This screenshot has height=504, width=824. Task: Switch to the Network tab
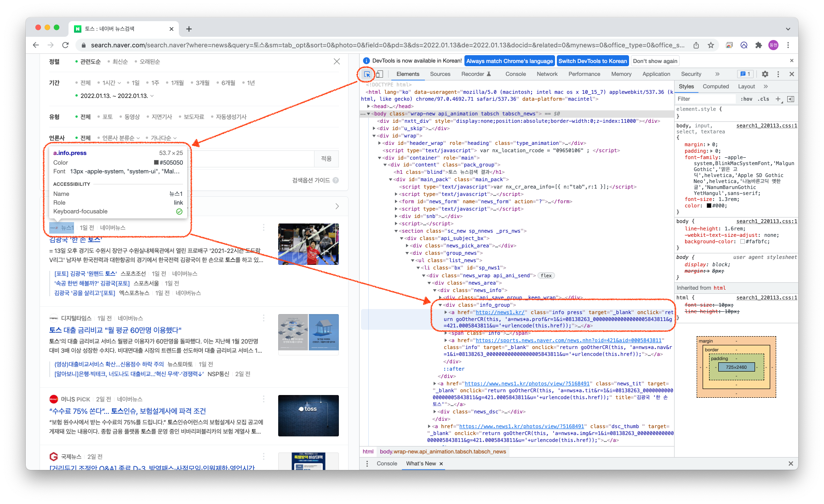547,74
